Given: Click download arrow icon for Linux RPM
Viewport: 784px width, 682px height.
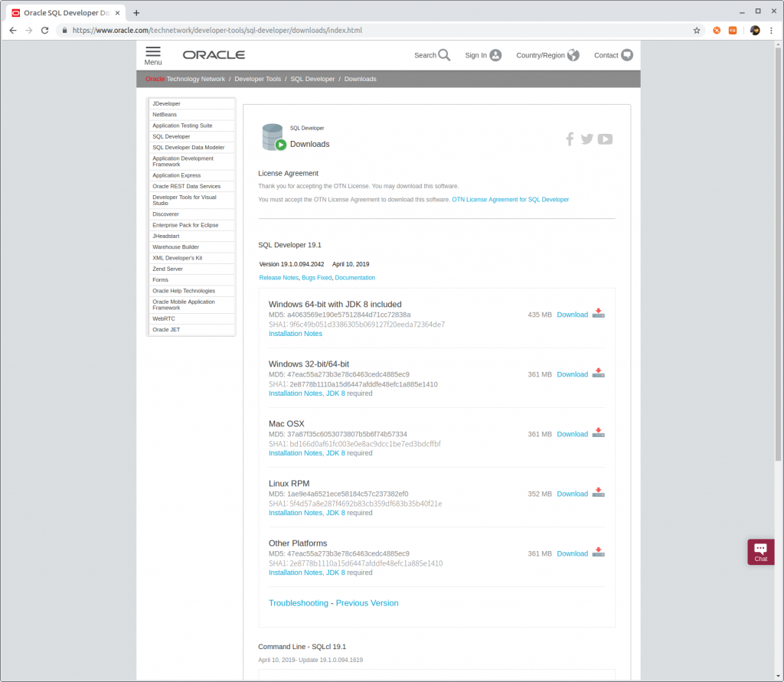Looking at the screenshot, I should 599,492.
